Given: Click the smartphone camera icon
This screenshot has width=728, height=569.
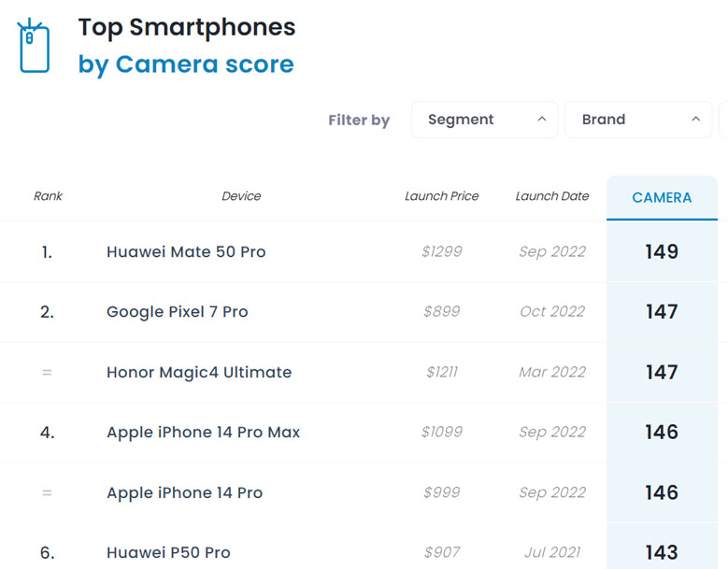Looking at the screenshot, I should click(x=35, y=45).
